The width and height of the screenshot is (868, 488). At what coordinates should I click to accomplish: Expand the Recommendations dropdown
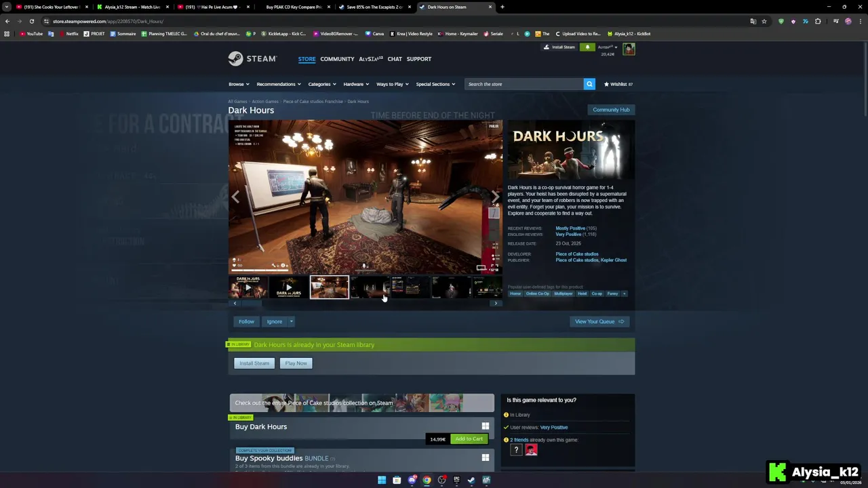[x=279, y=84]
